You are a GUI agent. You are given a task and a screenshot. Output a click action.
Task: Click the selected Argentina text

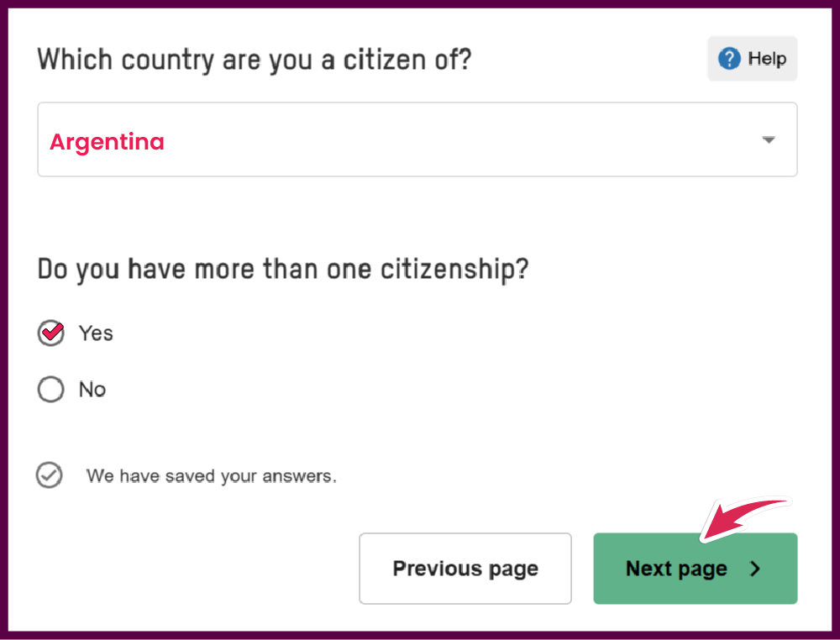pyautogui.click(x=108, y=142)
